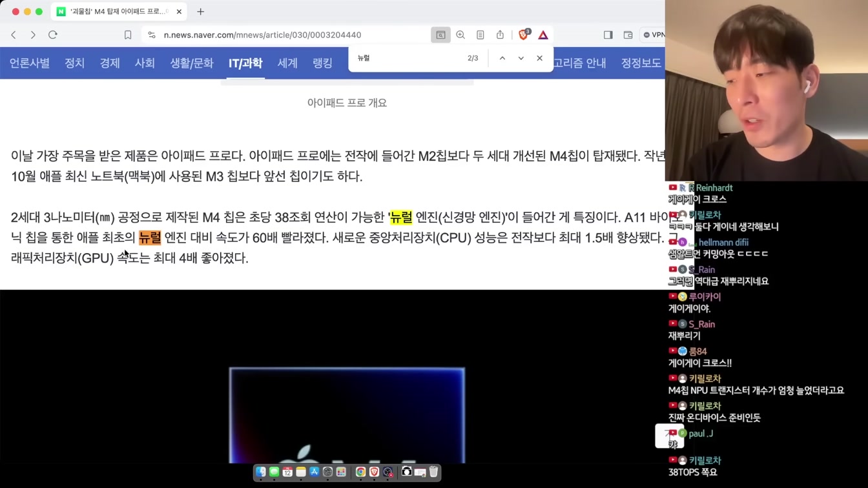Open the IT/과학 news section
The width and height of the screenshot is (868, 488).
click(245, 63)
